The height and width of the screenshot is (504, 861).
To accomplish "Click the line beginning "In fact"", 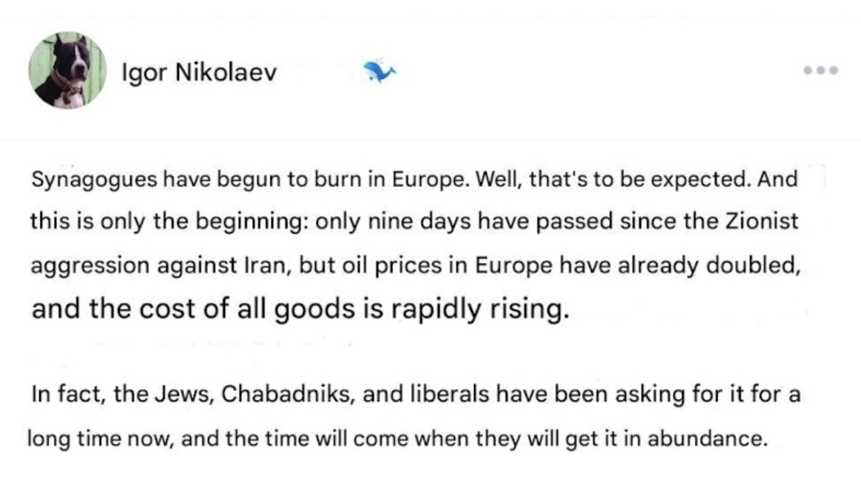I will pyautogui.click(x=414, y=394).
